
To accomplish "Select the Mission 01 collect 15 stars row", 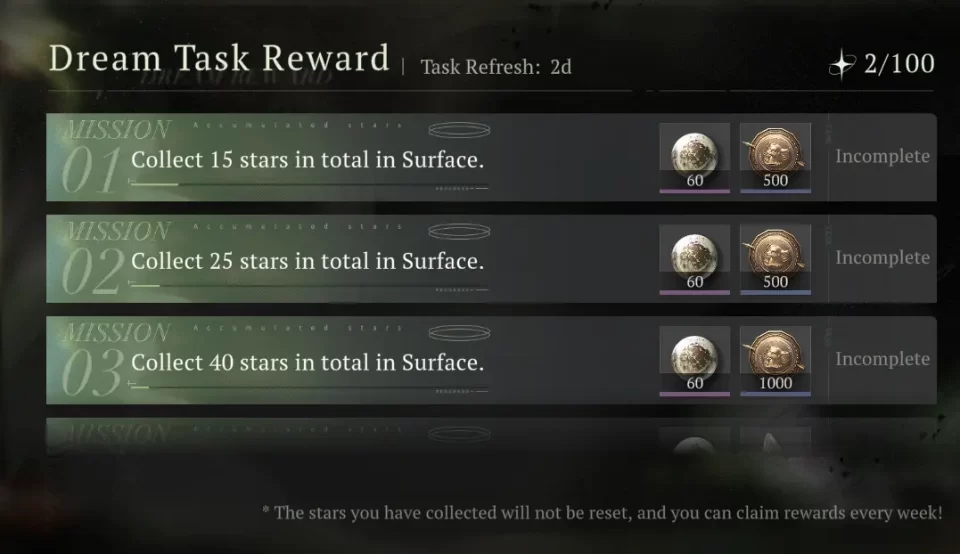I will [x=308, y=160].
